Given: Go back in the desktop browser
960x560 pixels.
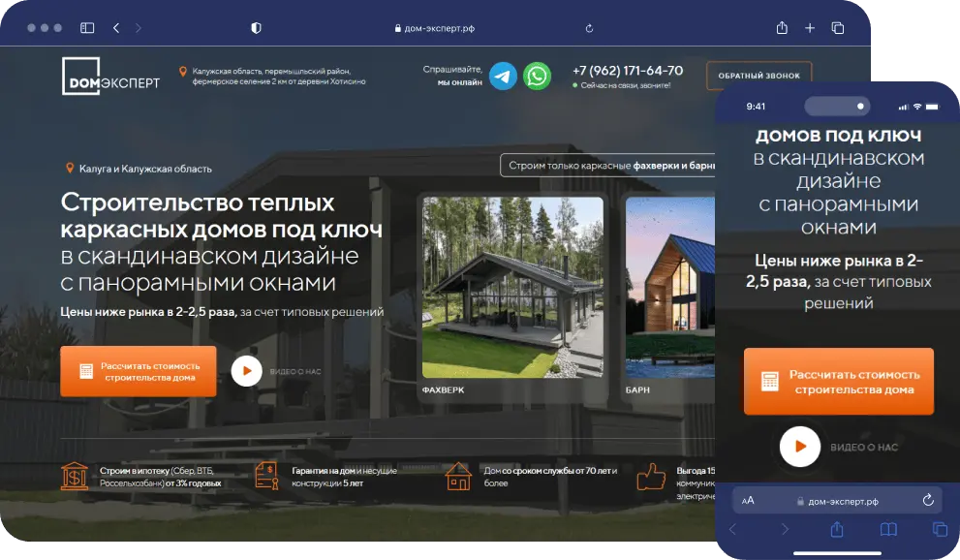Looking at the screenshot, I should coord(116,28).
